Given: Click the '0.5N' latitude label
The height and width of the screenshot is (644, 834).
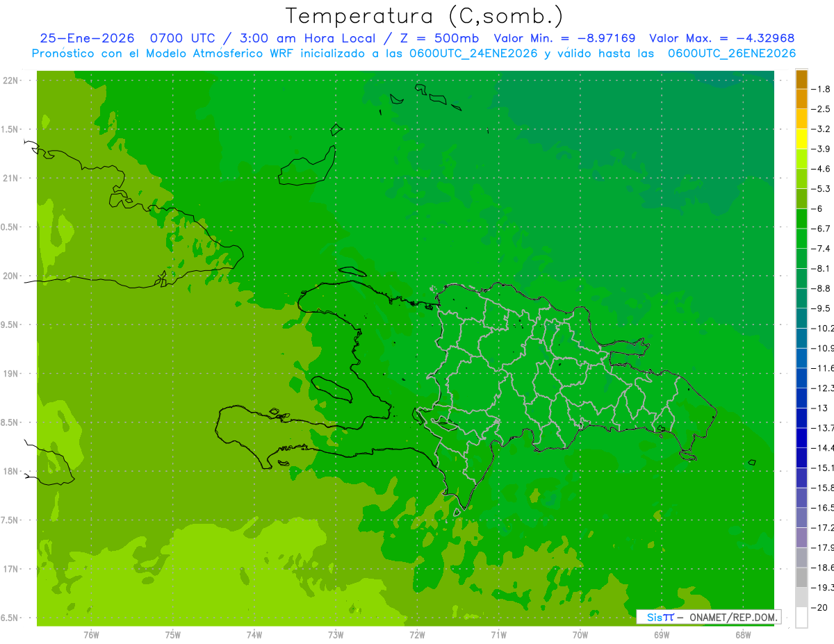Looking at the screenshot, I should (x=10, y=227).
